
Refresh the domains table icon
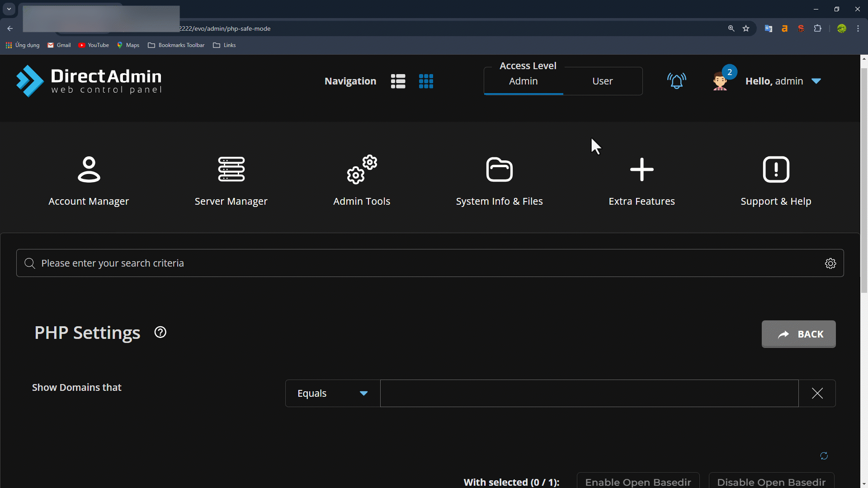click(824, 456)
